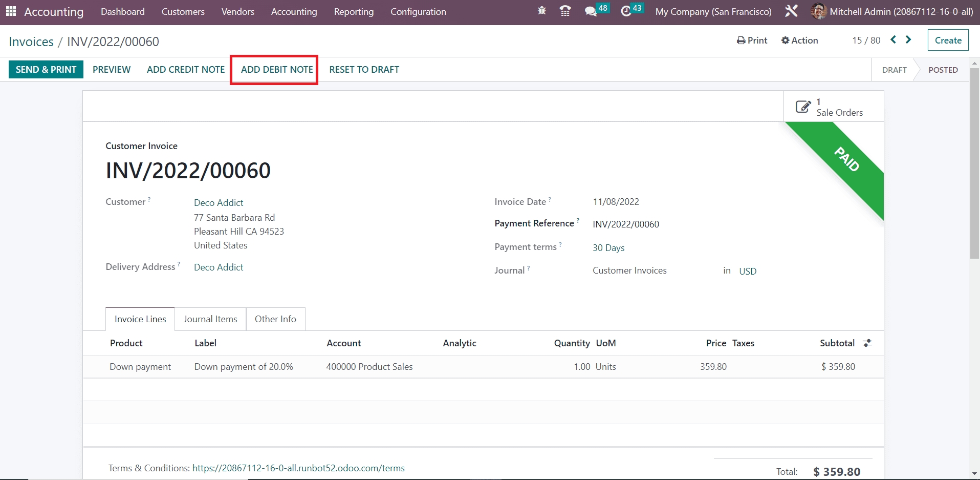This screenshot has width=980, height=480.
Task: Open the company switcher My Company
Action: pos(713,12)
